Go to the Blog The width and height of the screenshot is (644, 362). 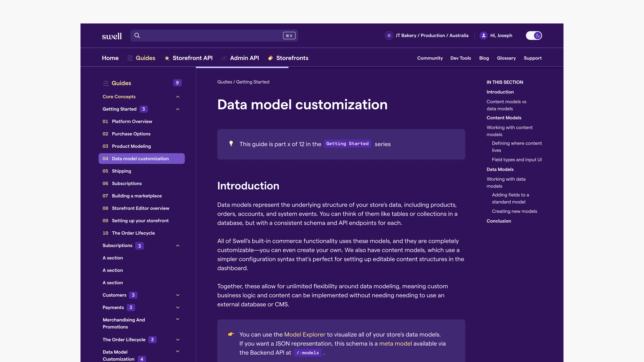pos(484,58)
